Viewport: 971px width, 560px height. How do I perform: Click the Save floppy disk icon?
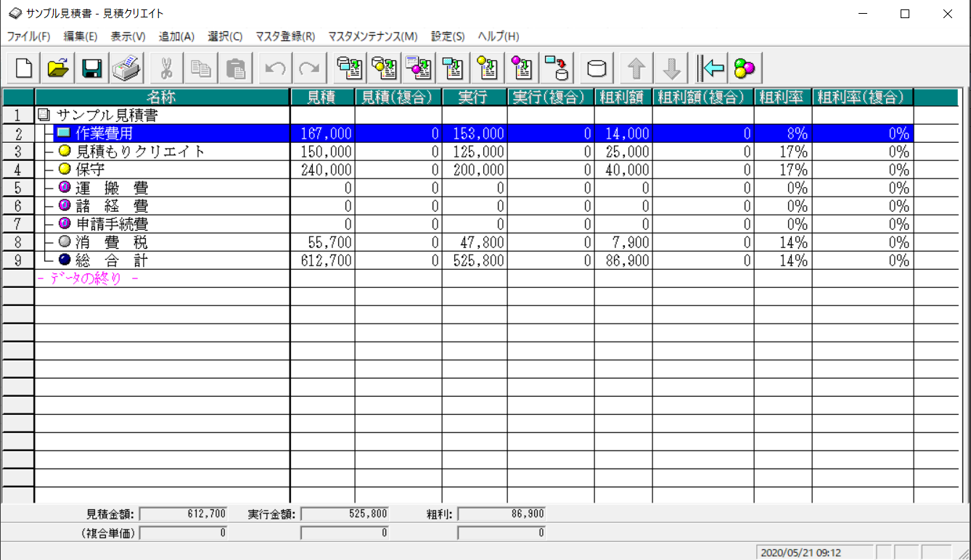[91, 69]
